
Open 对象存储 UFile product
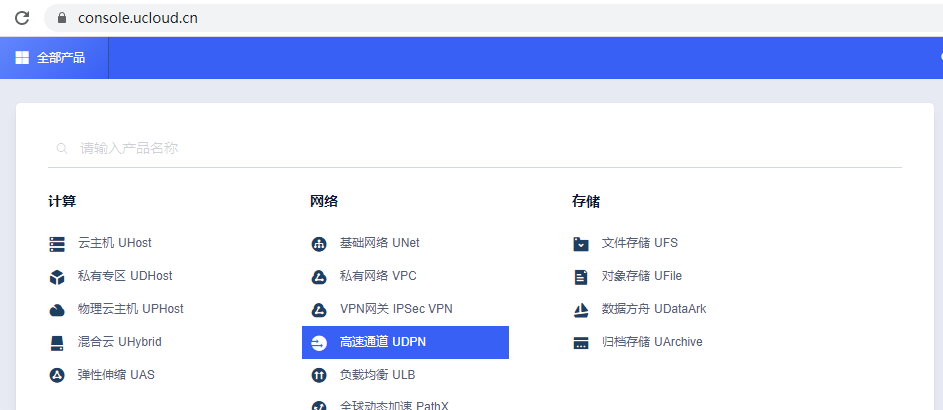pos(642,276)
